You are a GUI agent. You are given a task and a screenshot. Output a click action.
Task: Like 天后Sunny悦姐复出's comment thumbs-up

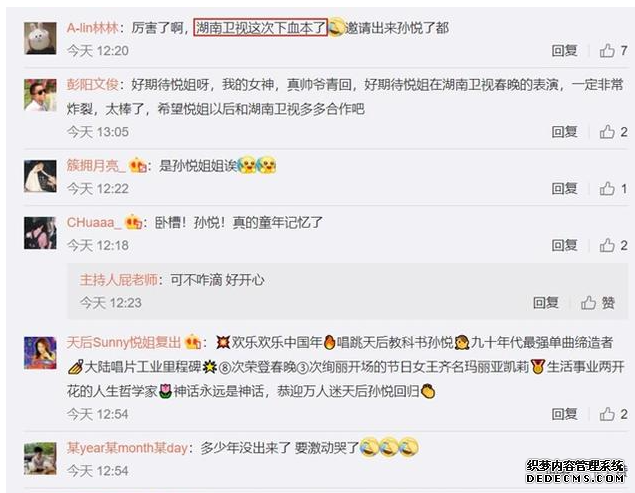607,414
